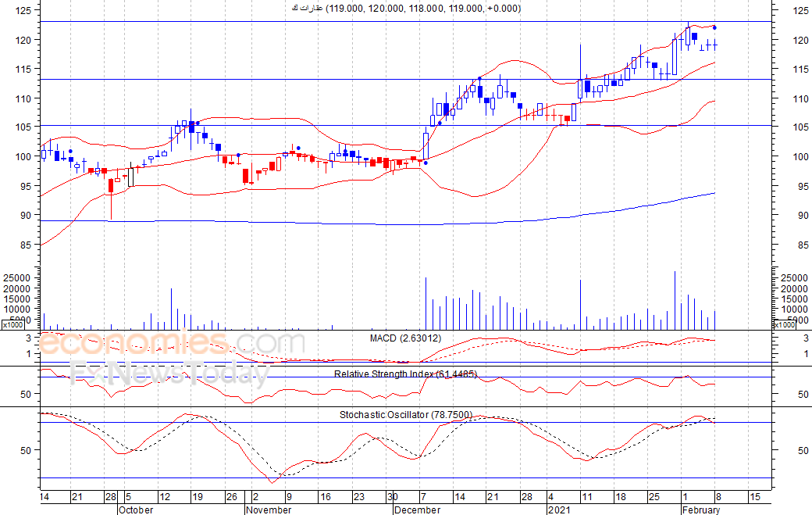Click the October 12 date tick label
812x515 pixels.
click(x=165, y=497)
